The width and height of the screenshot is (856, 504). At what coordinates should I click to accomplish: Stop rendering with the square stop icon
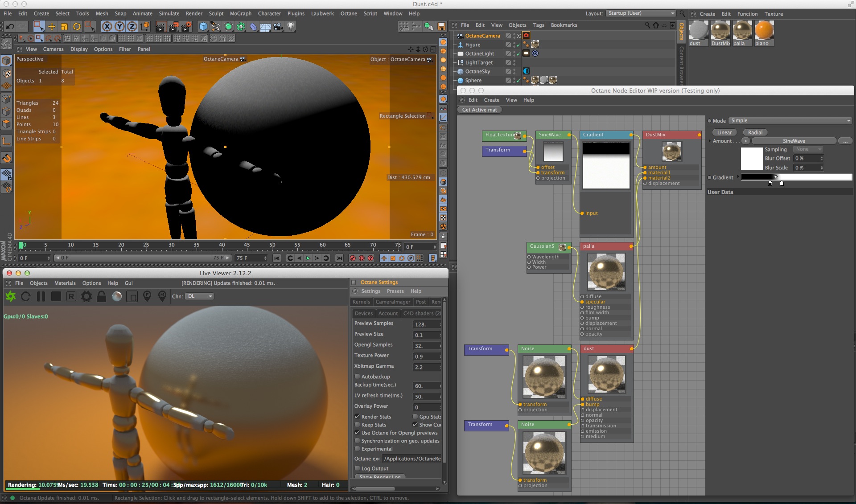[56, 296]
